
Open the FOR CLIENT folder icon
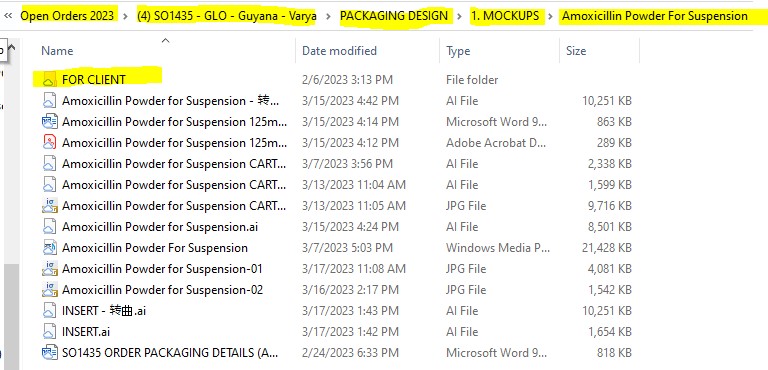coord(48,79)
